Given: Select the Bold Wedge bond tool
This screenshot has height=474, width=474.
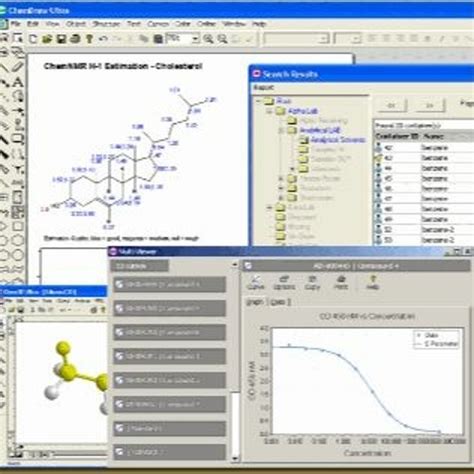Looking at the screenshot, I should [4, 154].
